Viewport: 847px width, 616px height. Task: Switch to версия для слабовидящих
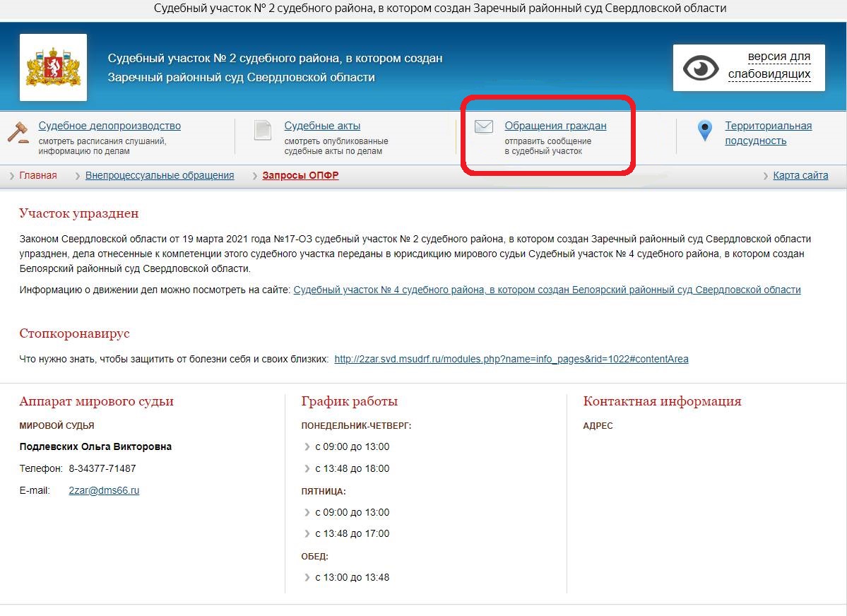(769, 66)
